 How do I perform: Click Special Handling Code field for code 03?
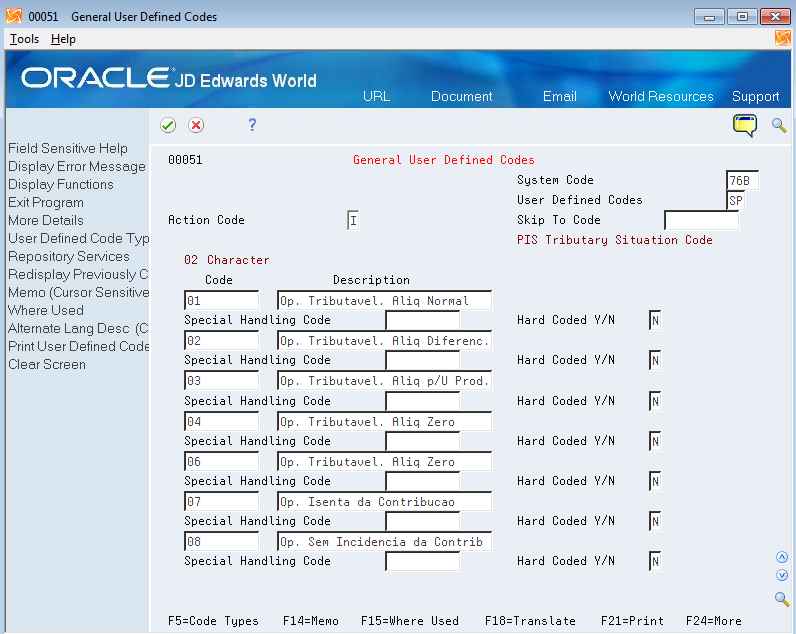click(x=422, y=401)
